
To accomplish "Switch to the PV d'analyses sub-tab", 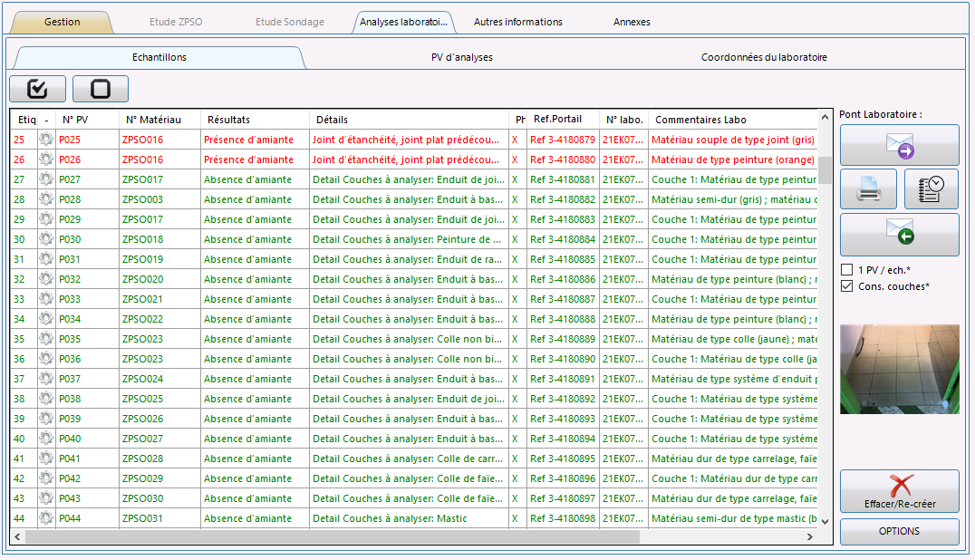I will 462,57.
